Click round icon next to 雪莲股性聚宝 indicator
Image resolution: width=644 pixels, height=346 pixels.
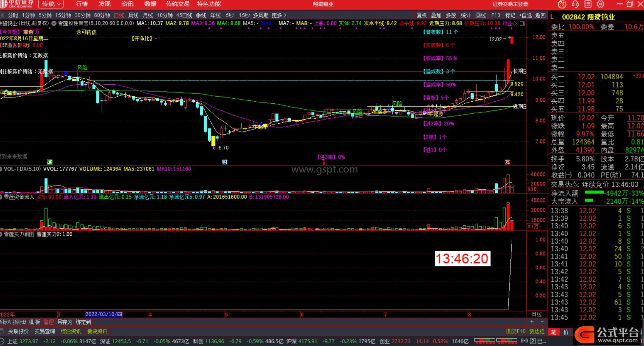click(x=54, y=23)
